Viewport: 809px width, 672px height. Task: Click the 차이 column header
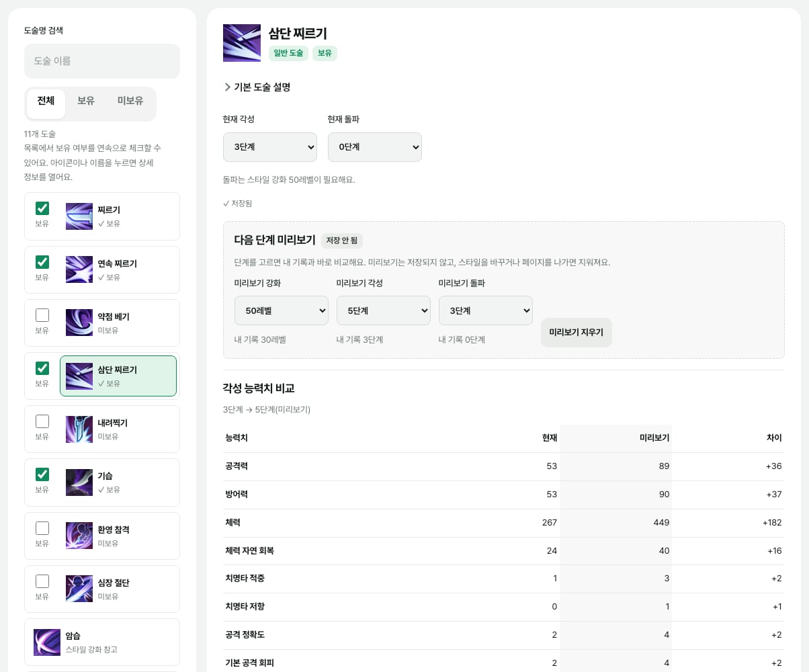coord(774,438)
